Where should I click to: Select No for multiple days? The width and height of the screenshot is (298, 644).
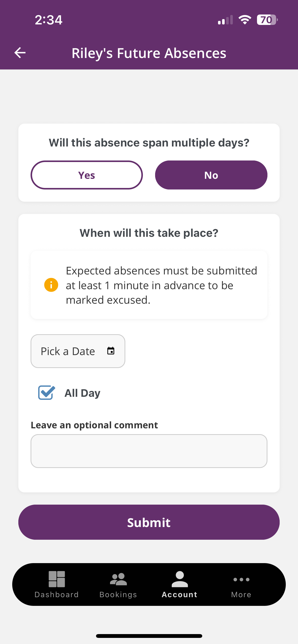tap(211, 175)
